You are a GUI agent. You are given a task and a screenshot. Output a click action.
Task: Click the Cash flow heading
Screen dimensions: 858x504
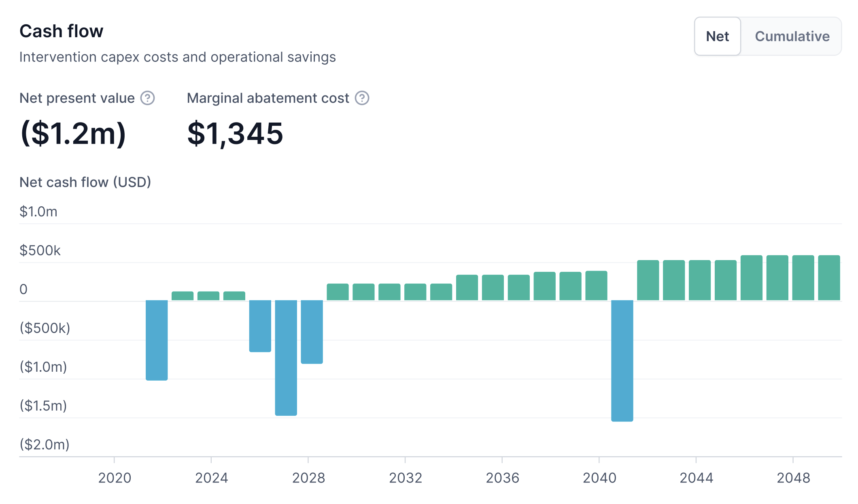click(x=62, y=31)
